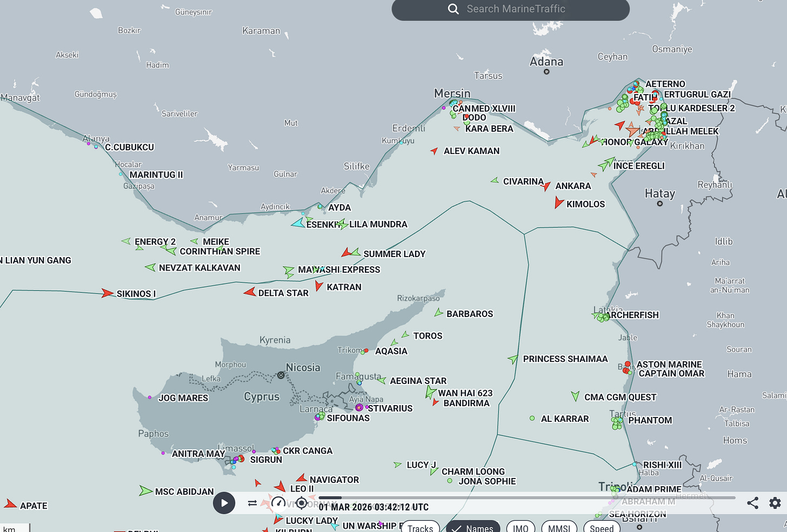Select the WAN HAI 623 vessel arrow
Image resolution: width=787 pixels, height=532 pixels.
pos(430,392)
